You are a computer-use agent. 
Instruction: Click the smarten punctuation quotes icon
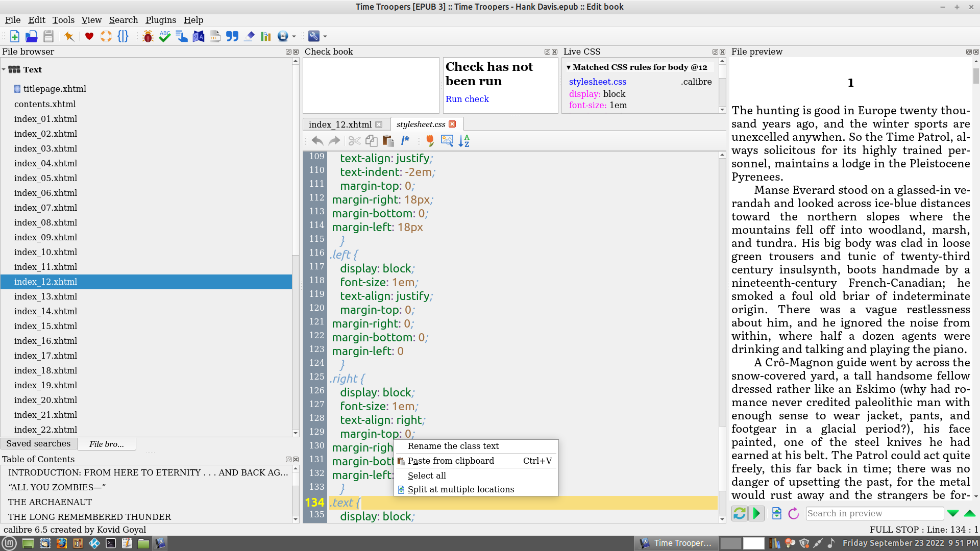pos(232,36)
